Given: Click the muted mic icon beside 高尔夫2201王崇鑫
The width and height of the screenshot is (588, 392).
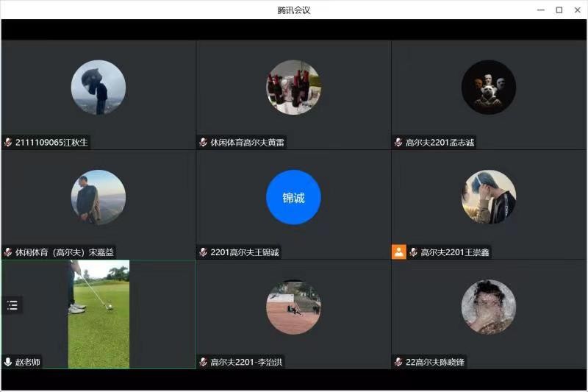Looking at the screenshot, I should pos(414,252).
